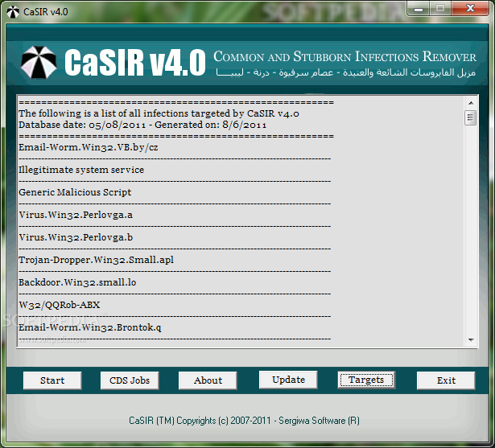The image size is (495, 448).
Task: Click the scrollbar down arrow
Action: 471,339
